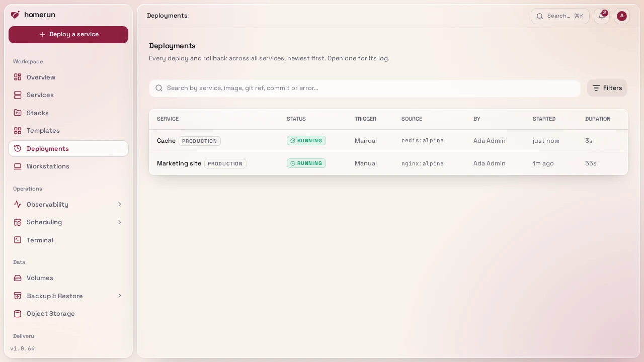The image size is (644, 362).
Task: Open Terminal from the sidebar
Action: (x=68, y=240)
